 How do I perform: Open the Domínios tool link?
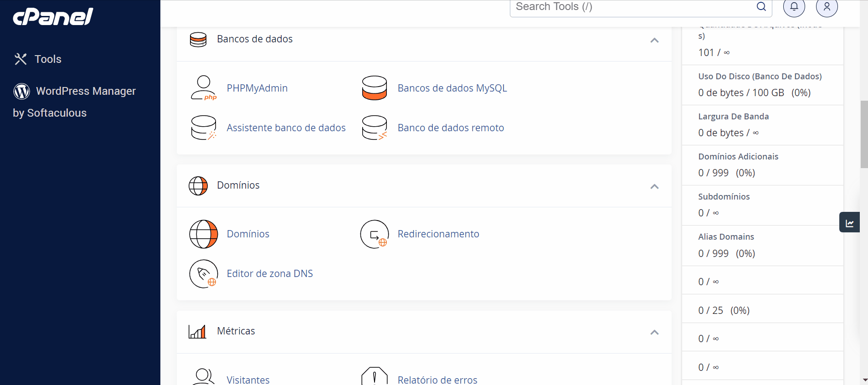[x=248, y=234]
